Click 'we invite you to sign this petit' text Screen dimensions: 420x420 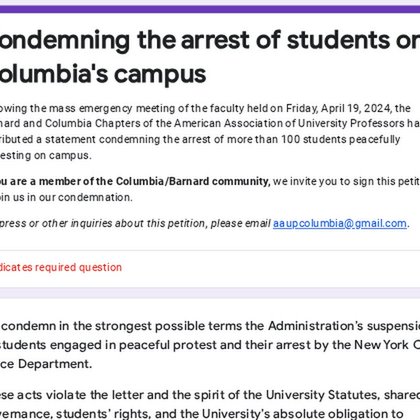[346, 181]
